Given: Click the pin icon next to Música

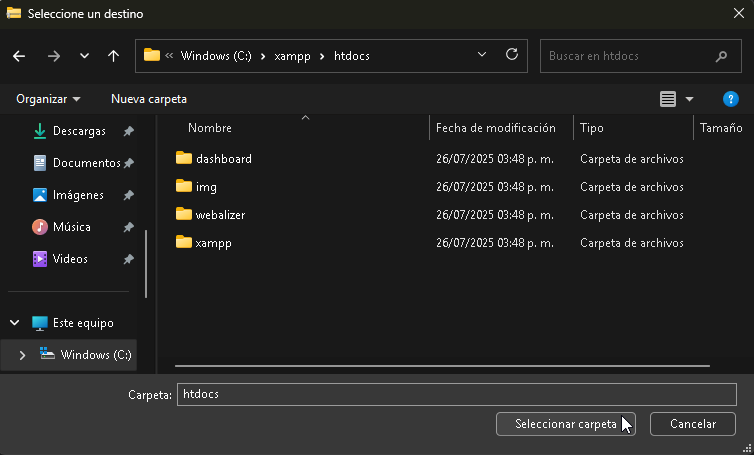Looking at the screenshot, I should 128,227.
